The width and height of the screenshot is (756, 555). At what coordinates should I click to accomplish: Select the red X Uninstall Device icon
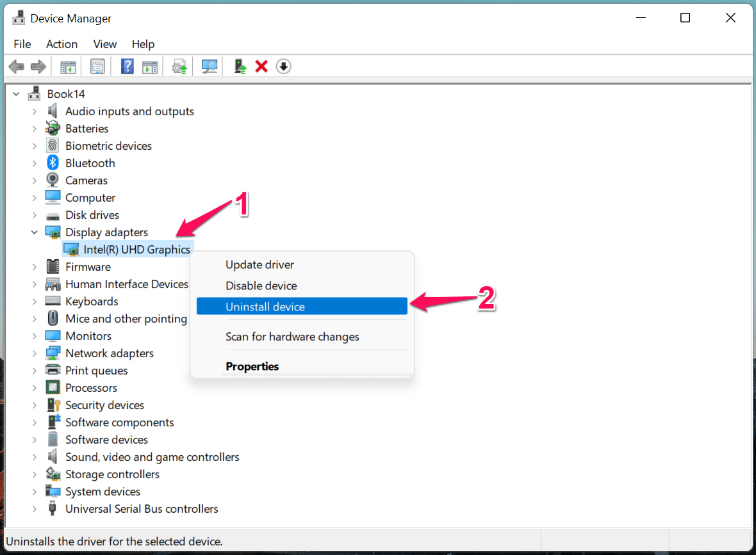pyautogui.click(x=261, y=66)
